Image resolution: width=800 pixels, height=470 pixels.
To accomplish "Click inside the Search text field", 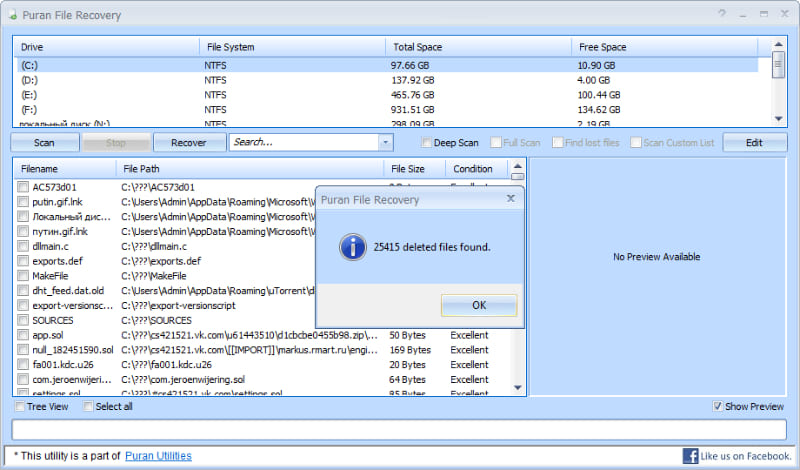I will tap(300, 143).
